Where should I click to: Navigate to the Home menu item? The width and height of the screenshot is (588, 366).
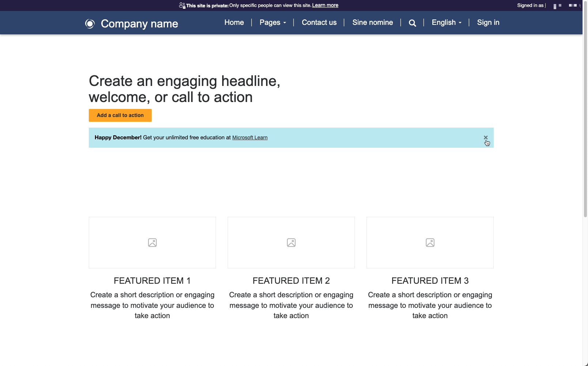(234, 22)
